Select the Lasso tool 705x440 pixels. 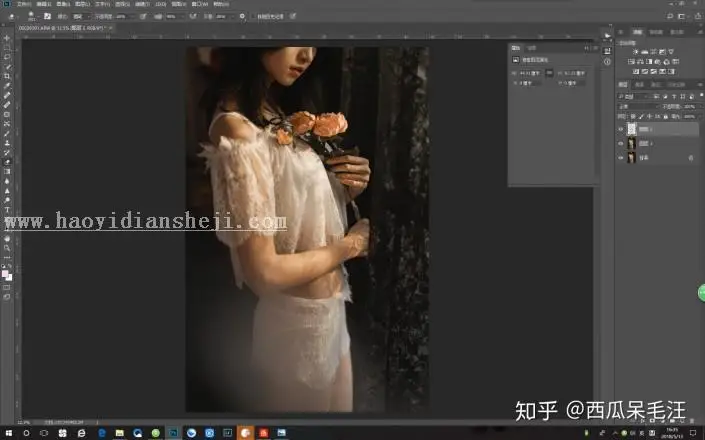click(x=7, y=57)
